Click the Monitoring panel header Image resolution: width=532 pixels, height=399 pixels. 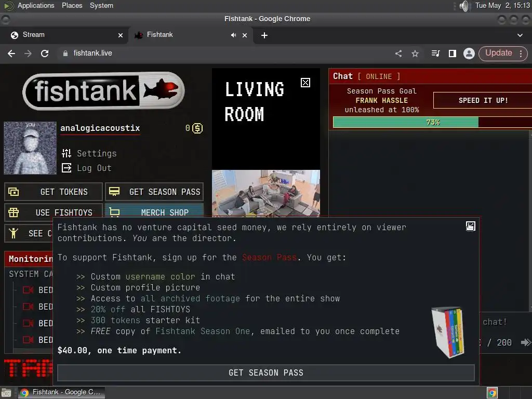[29, 259]
